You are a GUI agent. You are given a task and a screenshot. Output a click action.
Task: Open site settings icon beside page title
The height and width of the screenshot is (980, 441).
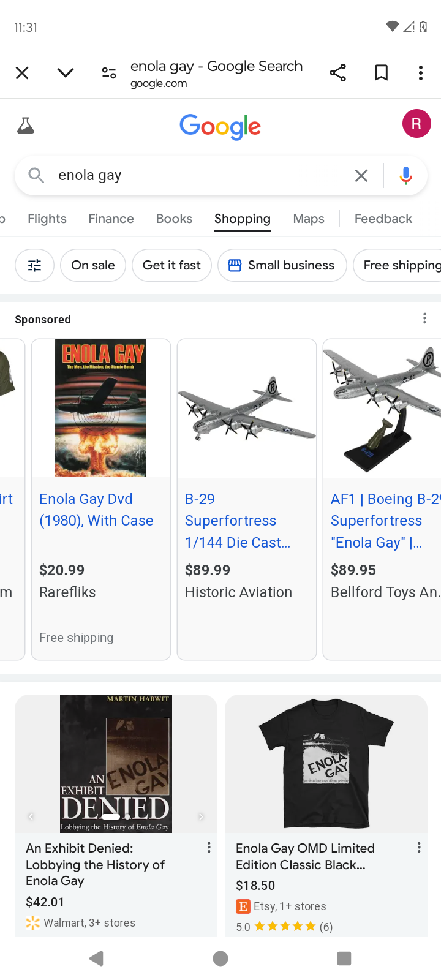click(x=109, y=73)
